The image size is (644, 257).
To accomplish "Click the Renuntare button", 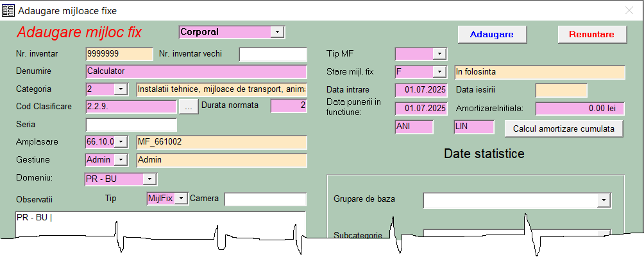I will pyautogui.click(x=591, y=34).
